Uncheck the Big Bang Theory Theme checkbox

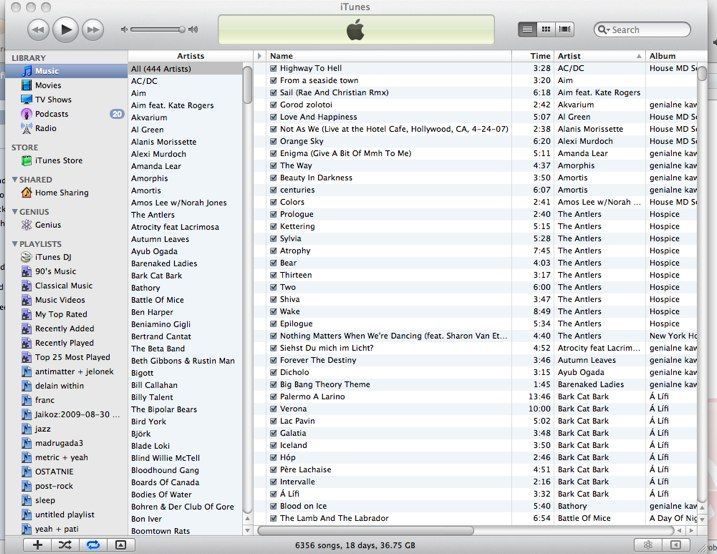click(x=273, y=384)
